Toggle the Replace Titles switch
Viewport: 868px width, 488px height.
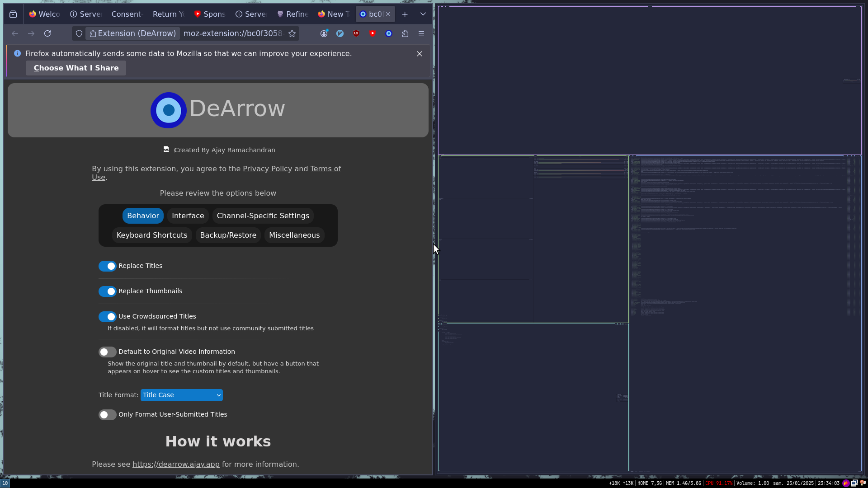click(x=108, y=266)
